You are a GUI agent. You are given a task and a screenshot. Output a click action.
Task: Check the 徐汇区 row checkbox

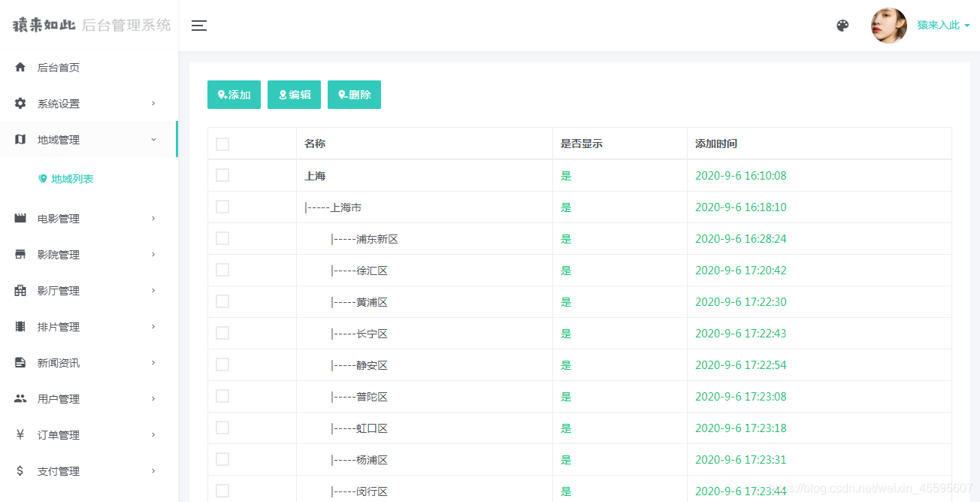[222, 270]
